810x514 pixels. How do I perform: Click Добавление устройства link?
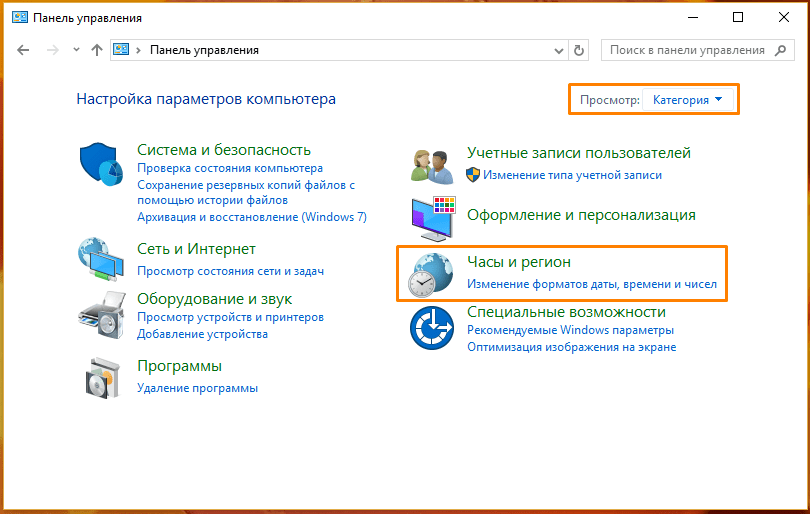point(202,334)
